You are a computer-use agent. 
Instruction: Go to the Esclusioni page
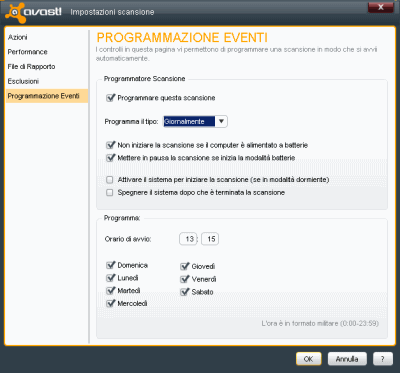[x=23, y=81]
